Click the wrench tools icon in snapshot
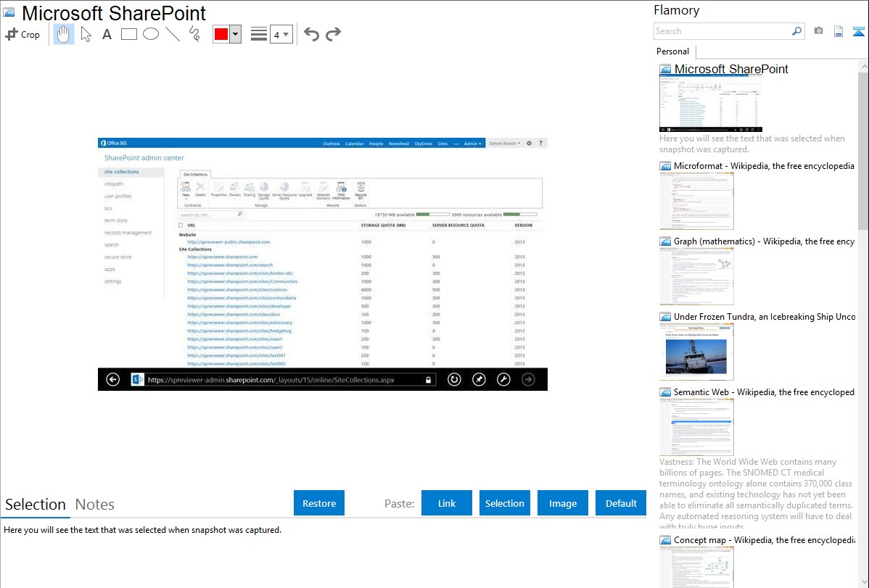The image size is (869, 588). [503, 380]
